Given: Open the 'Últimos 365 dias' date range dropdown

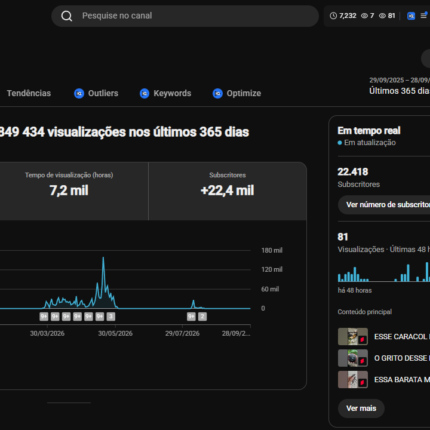Looking at the screenshot, I should (399, 86).
